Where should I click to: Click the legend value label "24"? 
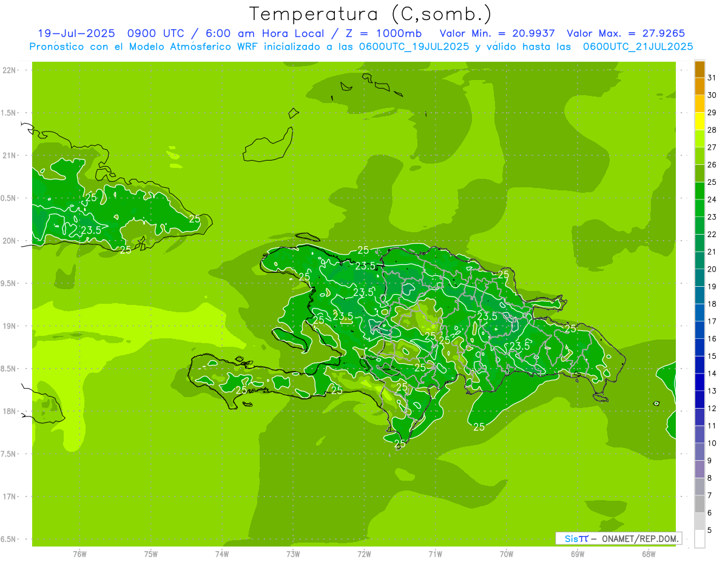(x=712, y=199)
